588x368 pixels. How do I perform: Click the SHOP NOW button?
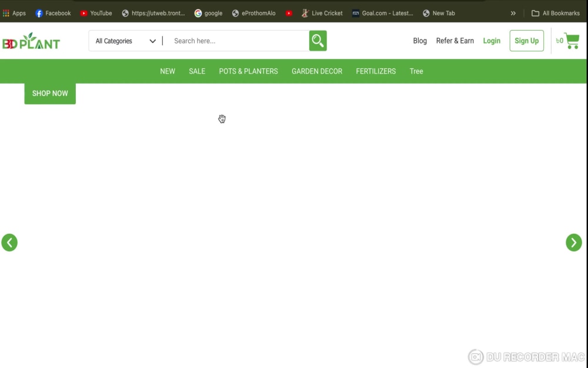[50, 94]
